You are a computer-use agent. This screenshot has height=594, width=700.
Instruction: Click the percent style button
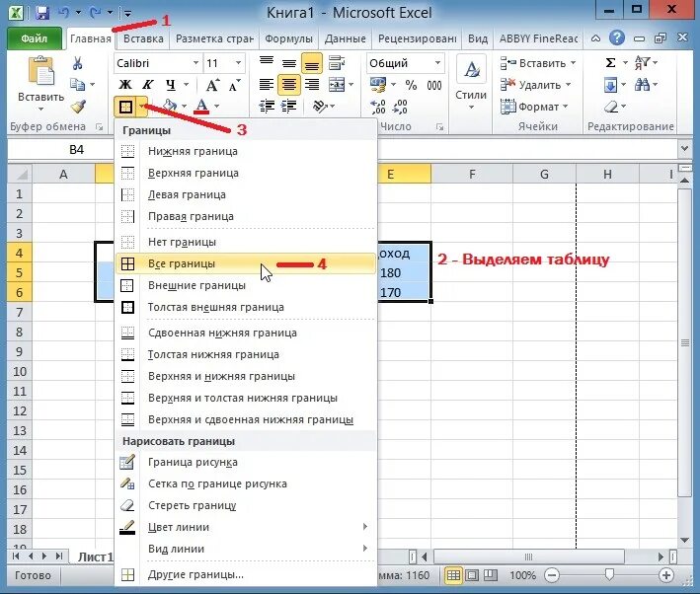(x=411, y=85)
